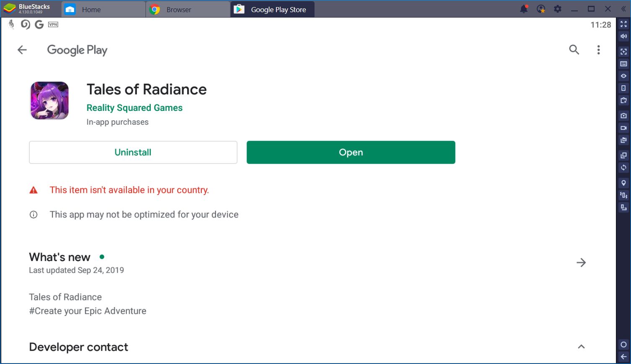
Task: Click the swirl icon in status bar
Action: click(x=26, y=25)
